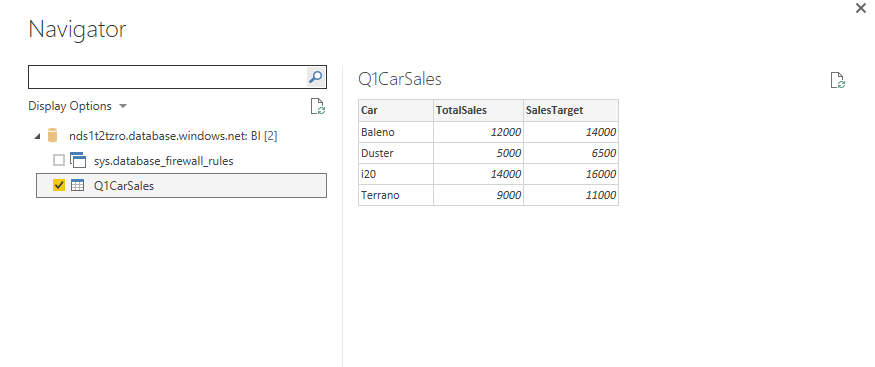Select the Q1CarSales table entry

[181, 186]
